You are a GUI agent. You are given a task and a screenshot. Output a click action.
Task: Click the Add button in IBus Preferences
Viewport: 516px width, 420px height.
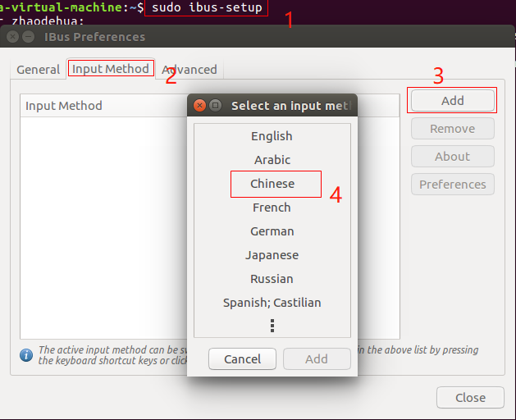453,100
